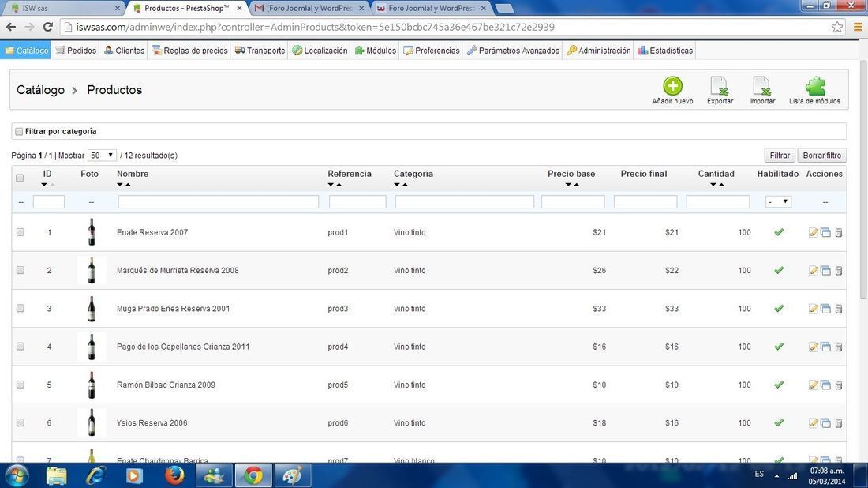Edit product Enate Reserva 2007 pencil icon
868x488 pixels.
[814, 233]
